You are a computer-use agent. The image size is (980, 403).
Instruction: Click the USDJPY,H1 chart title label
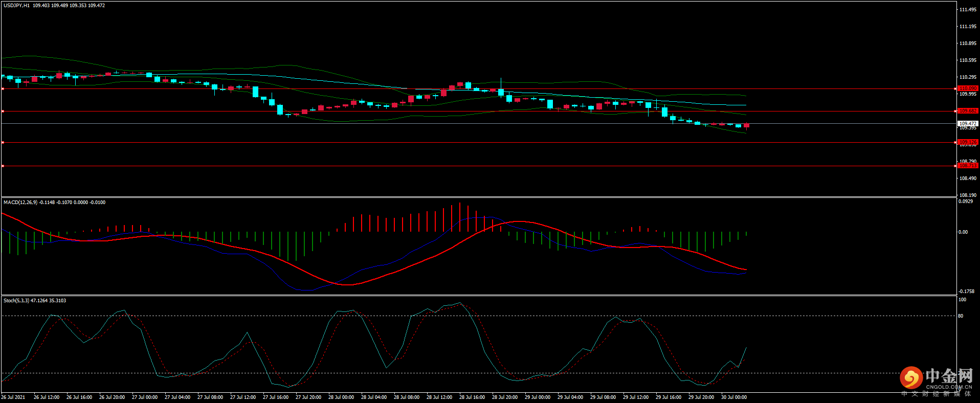(x=16, y=5)
